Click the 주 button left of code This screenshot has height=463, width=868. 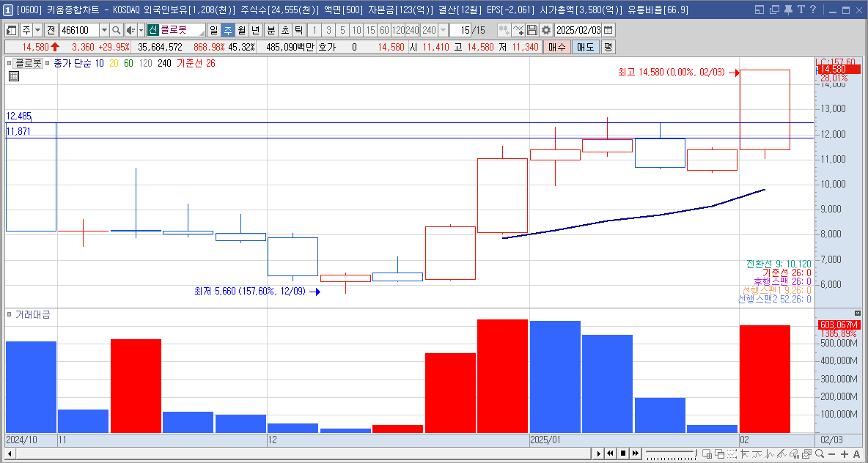(26, 30)
